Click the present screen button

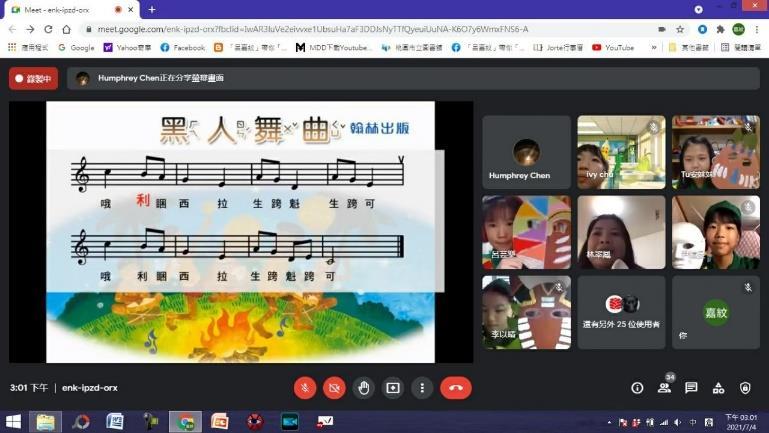[x=393, y=388]
